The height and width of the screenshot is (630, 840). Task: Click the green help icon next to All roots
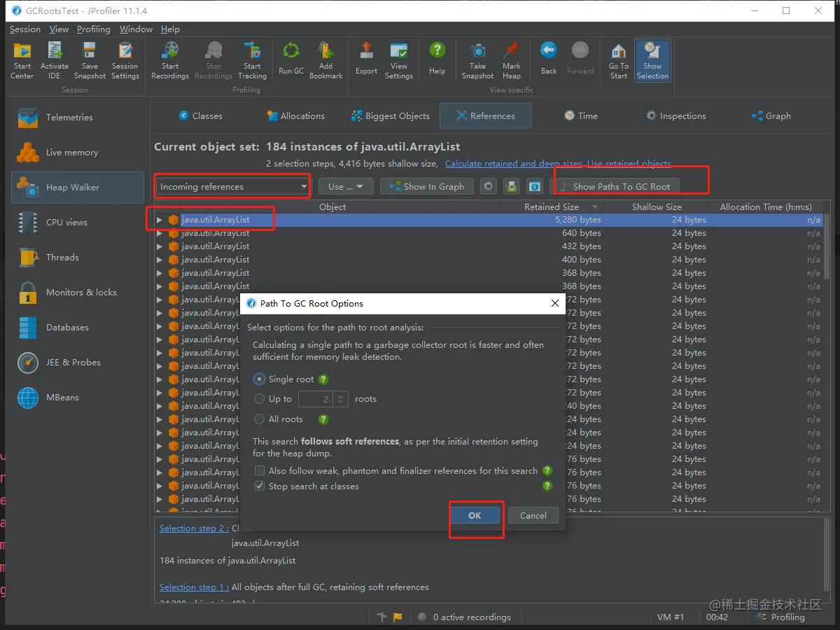[x=323, y=419]
